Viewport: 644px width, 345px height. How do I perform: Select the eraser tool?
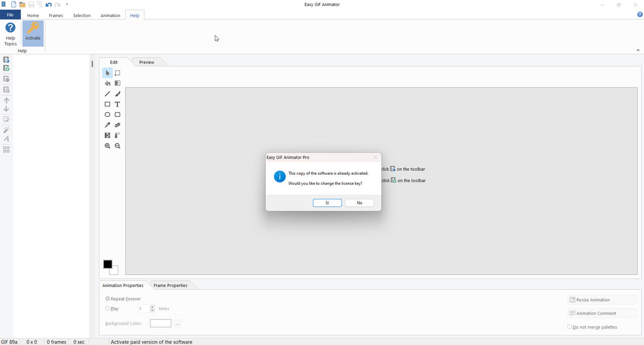117,125
